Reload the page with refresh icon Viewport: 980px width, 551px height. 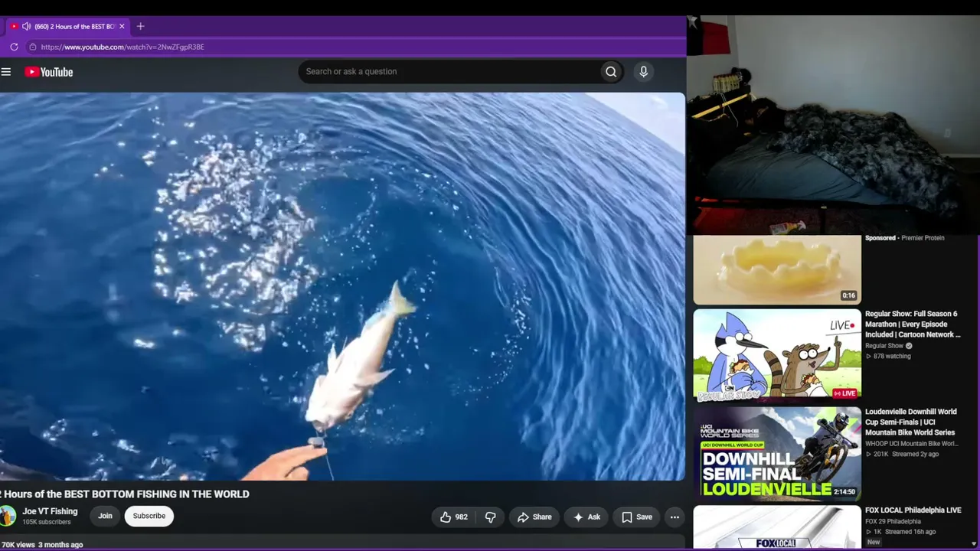click(x=14, y=47)
